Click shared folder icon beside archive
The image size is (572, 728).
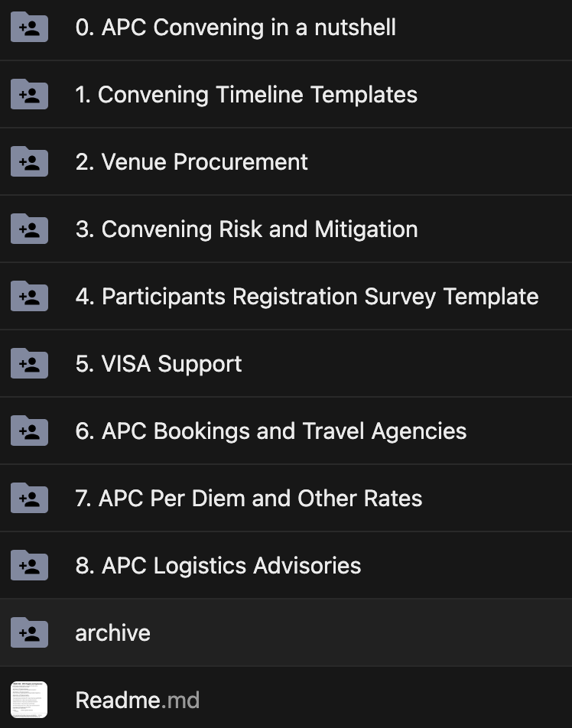(29, 633)
